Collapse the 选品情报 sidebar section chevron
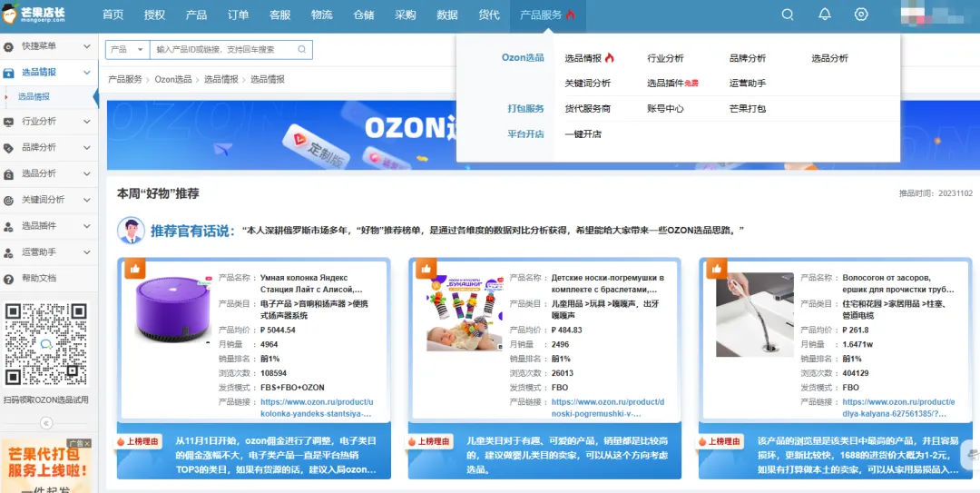The image size is (980, 493). pos(87,73)
